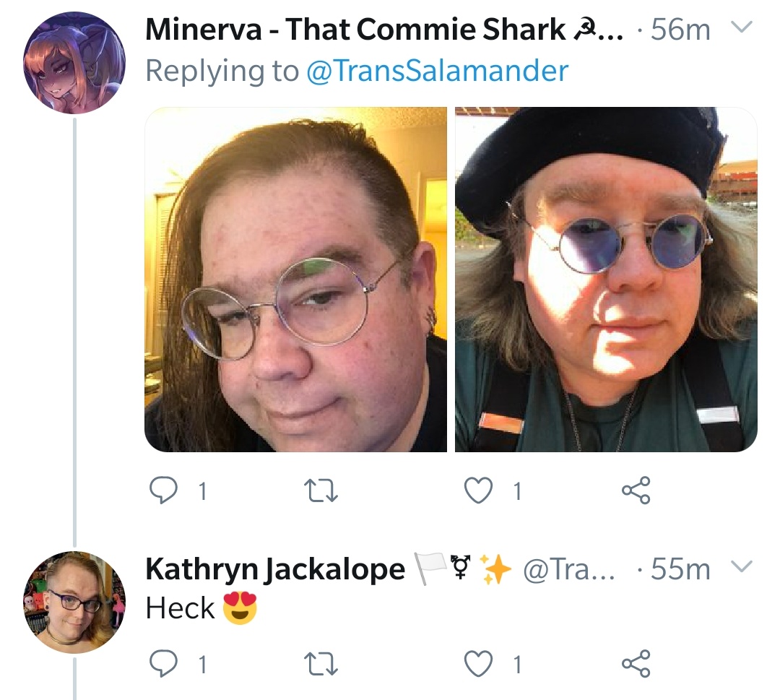The height and width of the screenshot is (700, 780).
Task: Open right photo with black beret
Action: (x=606, y=280)
